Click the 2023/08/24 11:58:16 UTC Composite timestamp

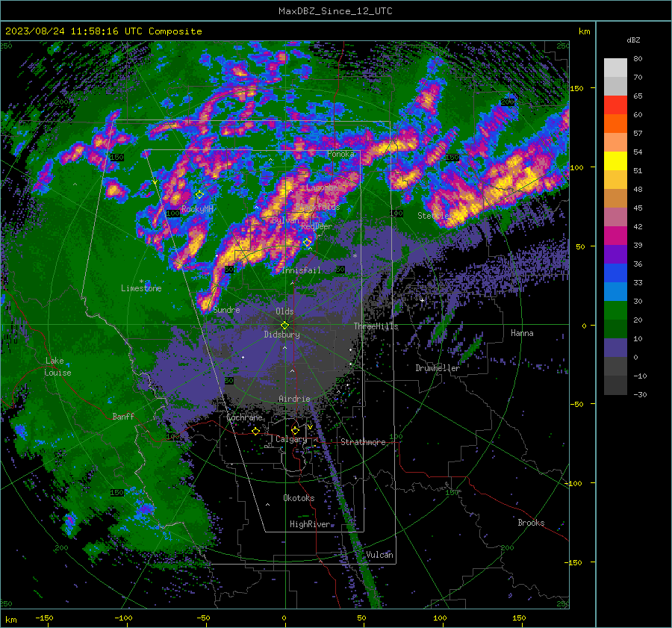coord(104,31)
